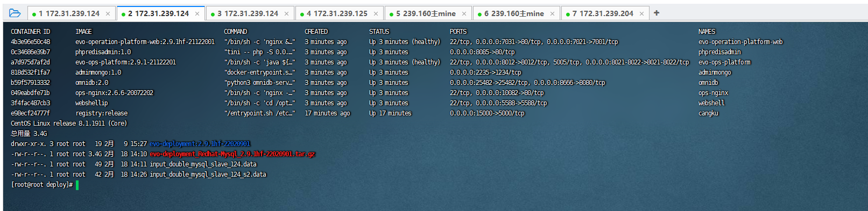Image resolution: width=868 pixels, height=211 pixels.
Task: Close tab 2 172.31.239.124
Action: (x=197, y=13)
